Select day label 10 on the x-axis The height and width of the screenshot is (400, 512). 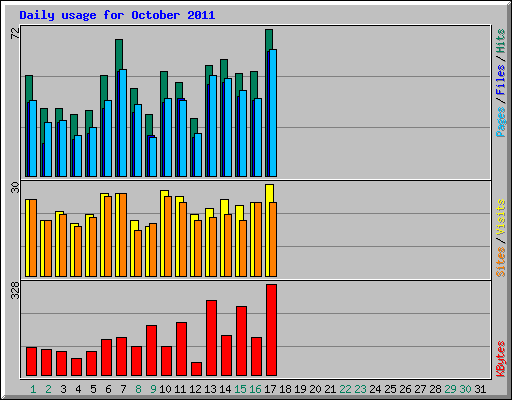165,389
